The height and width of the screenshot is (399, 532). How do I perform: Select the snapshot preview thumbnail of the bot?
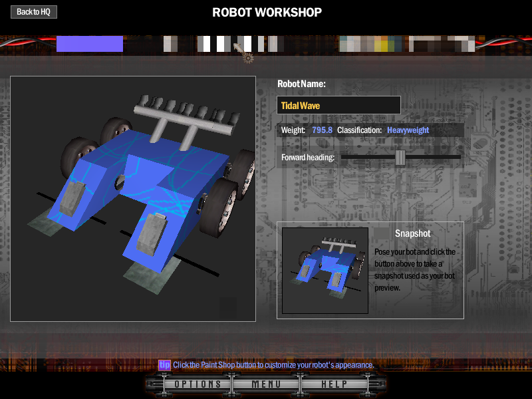pos(325,271)
